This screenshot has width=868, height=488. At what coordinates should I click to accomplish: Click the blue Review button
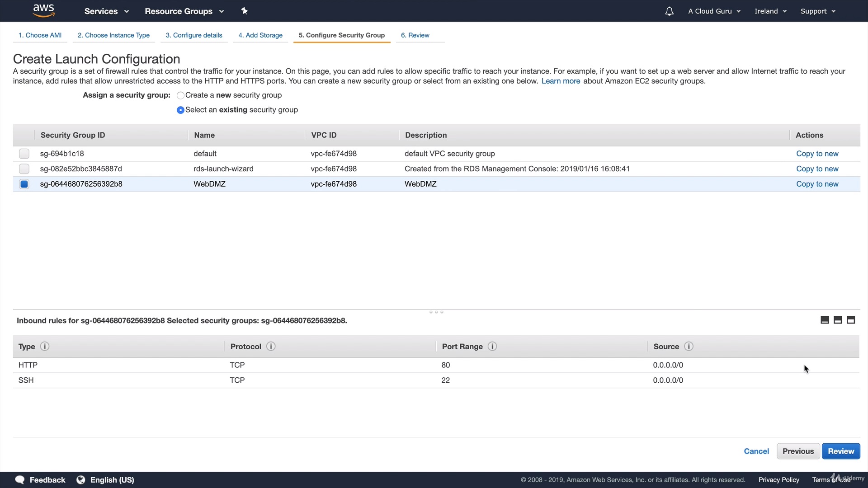(x=840, y=451)
